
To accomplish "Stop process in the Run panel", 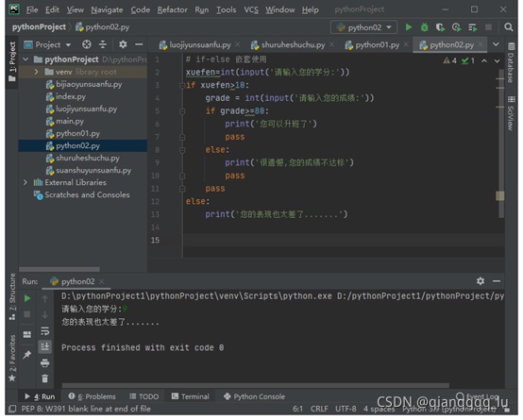I will point(27,314).
